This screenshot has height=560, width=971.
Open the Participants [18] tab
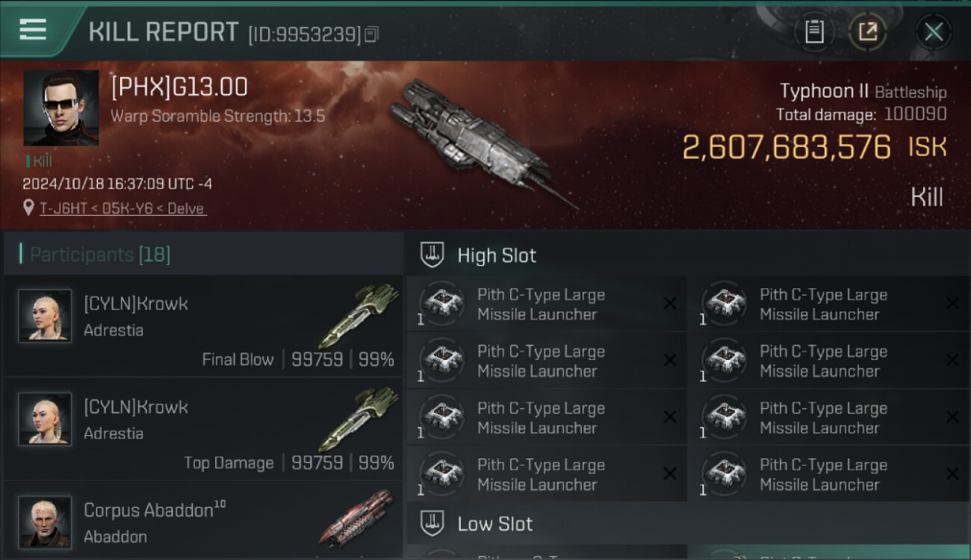[x=100, y=255]
